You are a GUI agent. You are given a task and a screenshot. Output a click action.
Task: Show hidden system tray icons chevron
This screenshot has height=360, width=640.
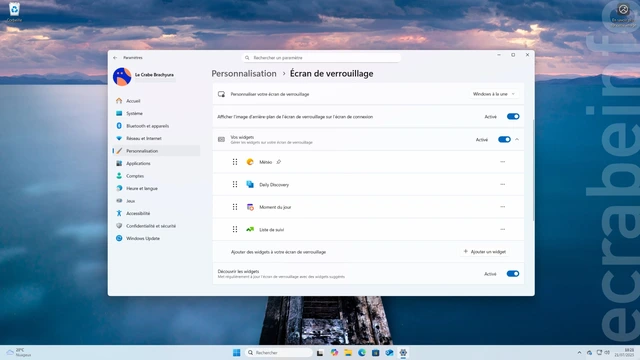579,353
